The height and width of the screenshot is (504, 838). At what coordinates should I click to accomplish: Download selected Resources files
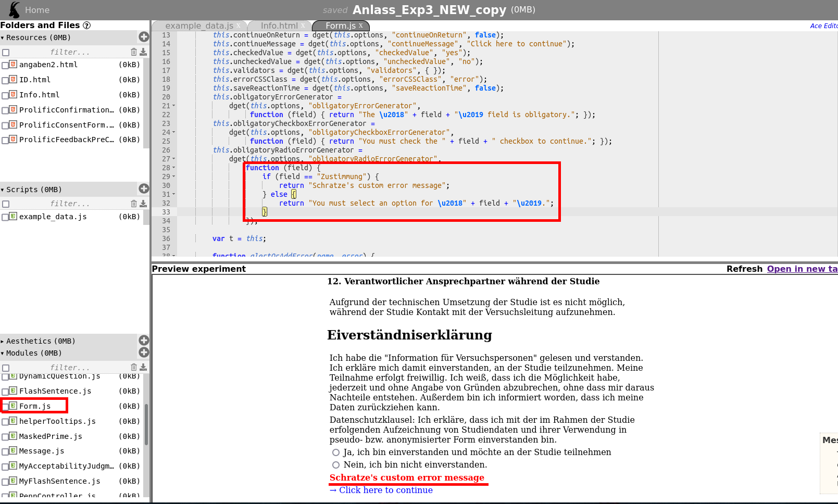pos(143,52)
